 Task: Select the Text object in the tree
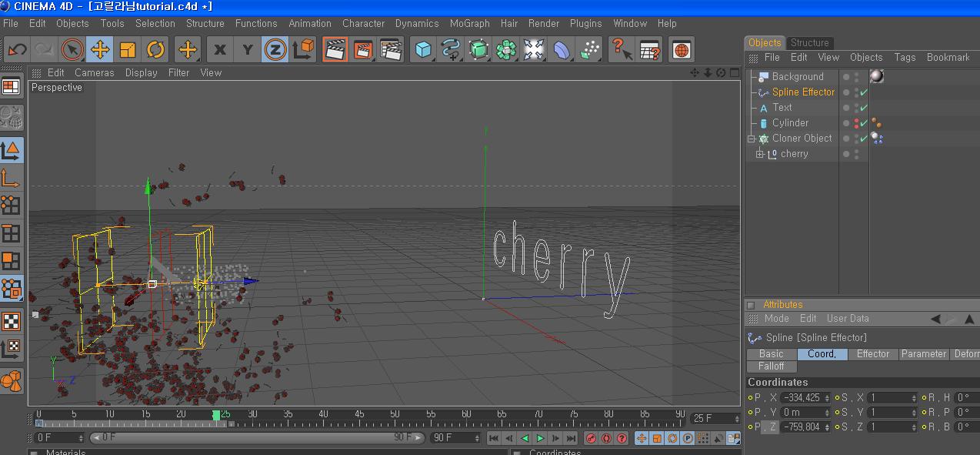click(x=782, y=108)
